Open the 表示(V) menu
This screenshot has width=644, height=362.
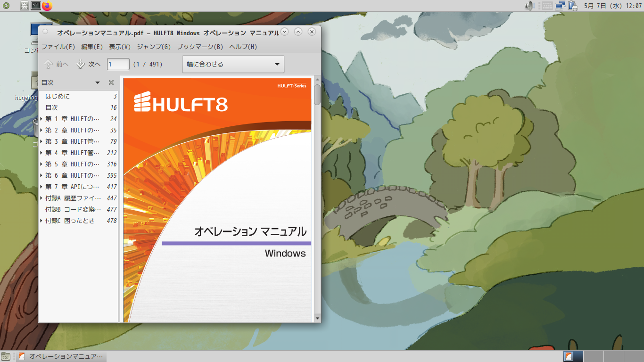click(x=120, y=47)
